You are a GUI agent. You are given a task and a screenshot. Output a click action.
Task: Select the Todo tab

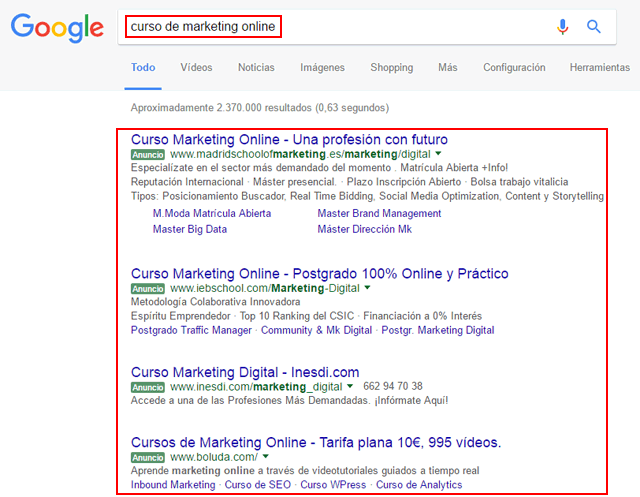pyautogui.click(x=143, y=67)
